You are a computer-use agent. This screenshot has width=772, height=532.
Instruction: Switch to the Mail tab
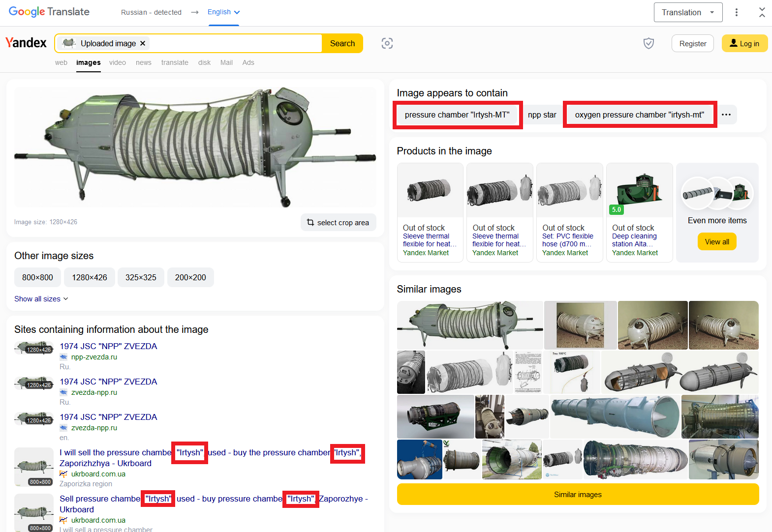coord(226,62)
